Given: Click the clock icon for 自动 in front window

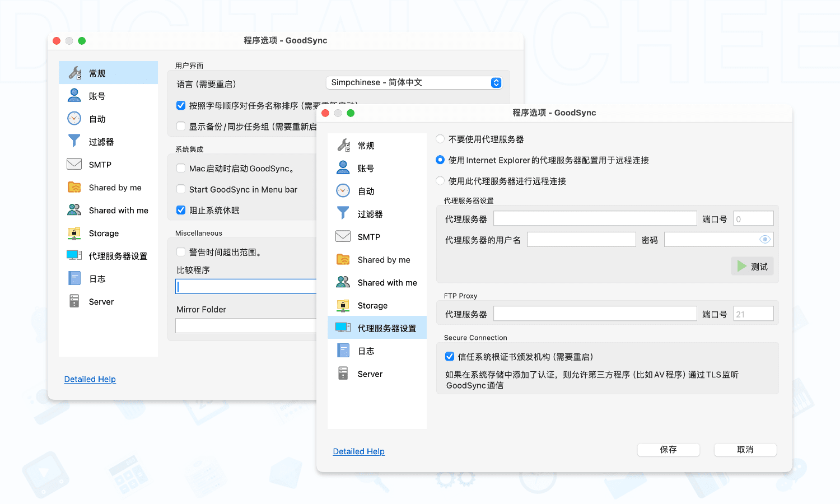Looking at the screenshot, I should pyautogui.click(x=343, y=191).
